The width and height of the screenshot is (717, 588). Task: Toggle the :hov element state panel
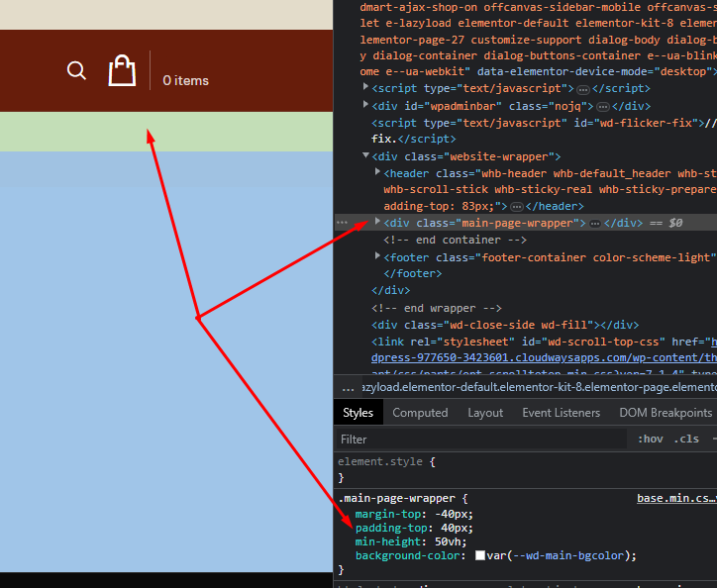tap(651, 439)
